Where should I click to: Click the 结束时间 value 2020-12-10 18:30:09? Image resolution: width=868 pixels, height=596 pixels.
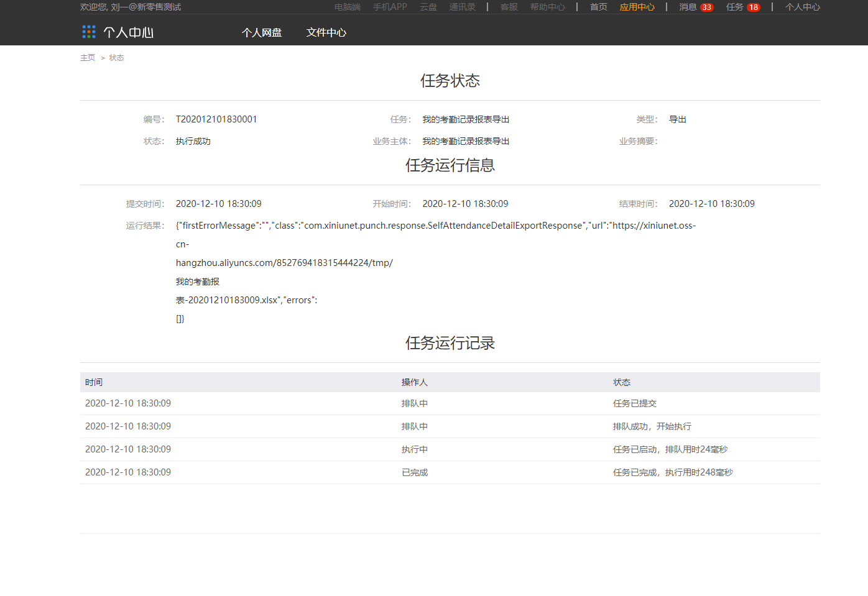click(712, 204)
